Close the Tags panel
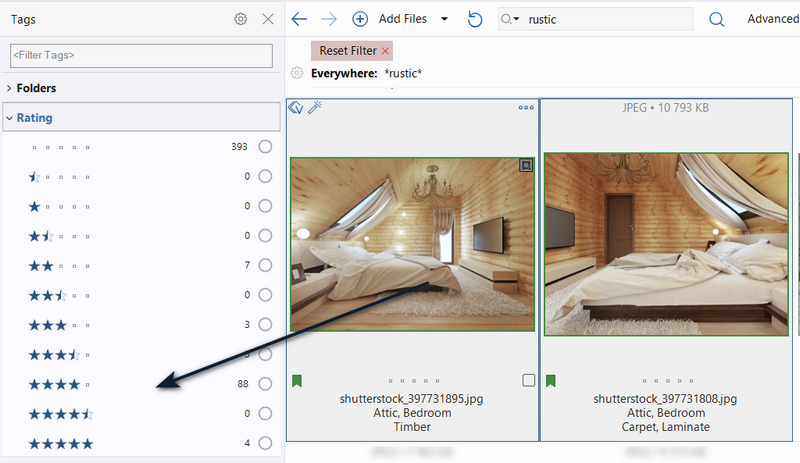 (x=267, y=19)
